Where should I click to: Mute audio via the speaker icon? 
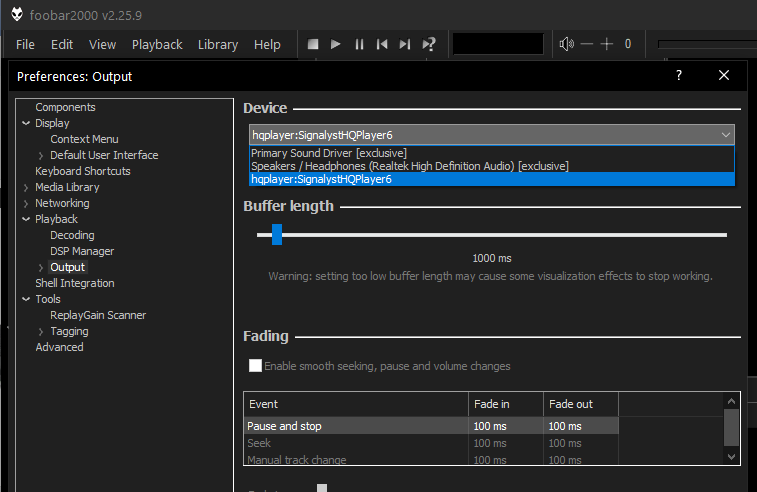pos(566,44)
